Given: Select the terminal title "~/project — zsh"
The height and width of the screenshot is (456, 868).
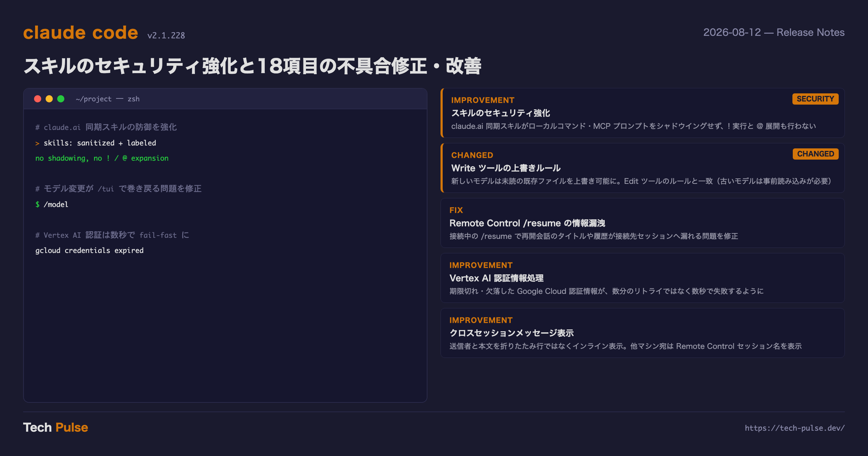Looking at the screenshot, I should point(108,99).
